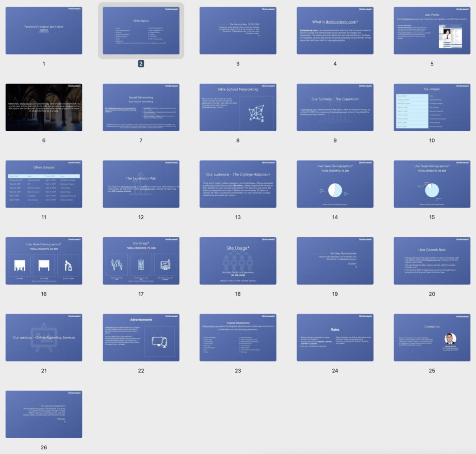Choose slide 16 with three demographic icons
The height and width of the screenshot is (454, 476).
[44, 261]
